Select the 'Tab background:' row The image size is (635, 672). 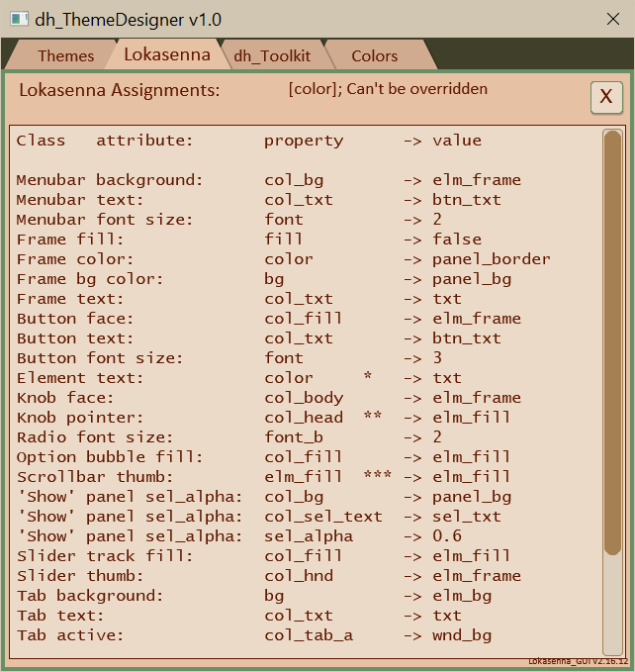(254, 596)
